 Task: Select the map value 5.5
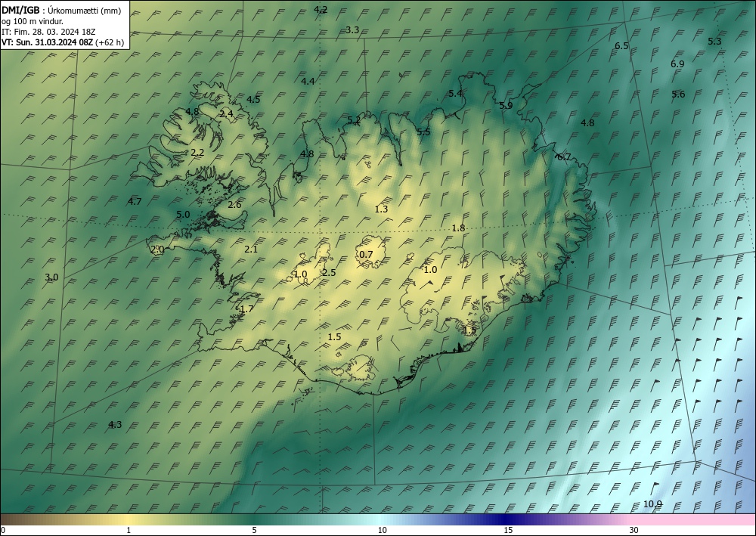(x=424, y=132)
